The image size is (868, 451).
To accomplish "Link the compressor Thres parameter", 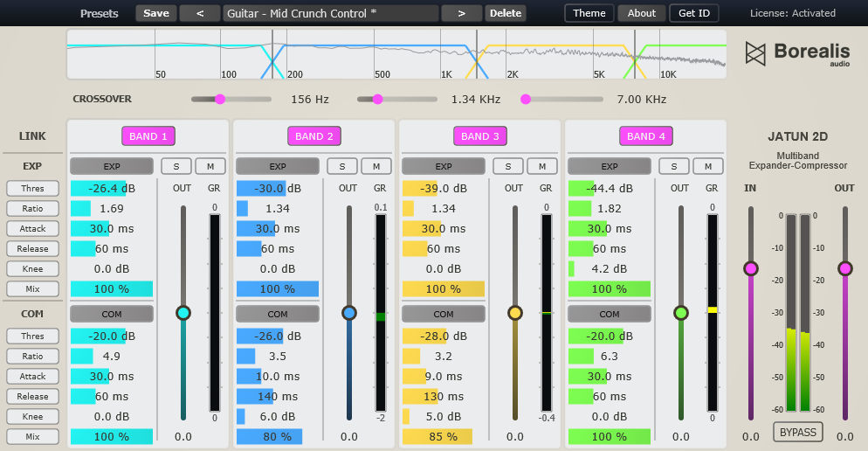I will click(x=32, y=336).
